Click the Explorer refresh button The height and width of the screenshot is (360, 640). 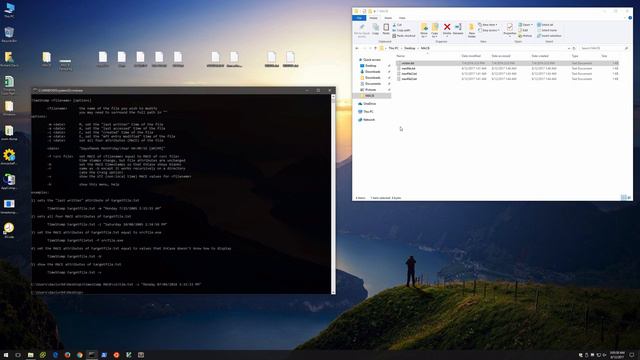click(574, 48)
